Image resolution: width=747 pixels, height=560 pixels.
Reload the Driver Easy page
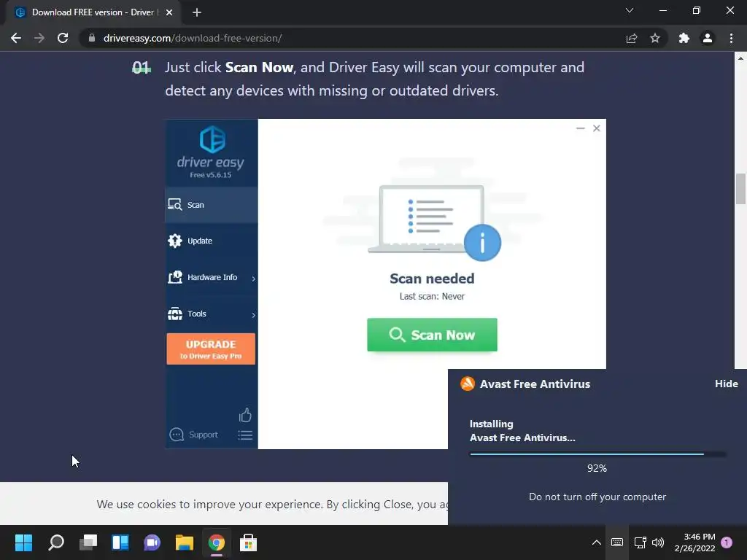(63, 38)
